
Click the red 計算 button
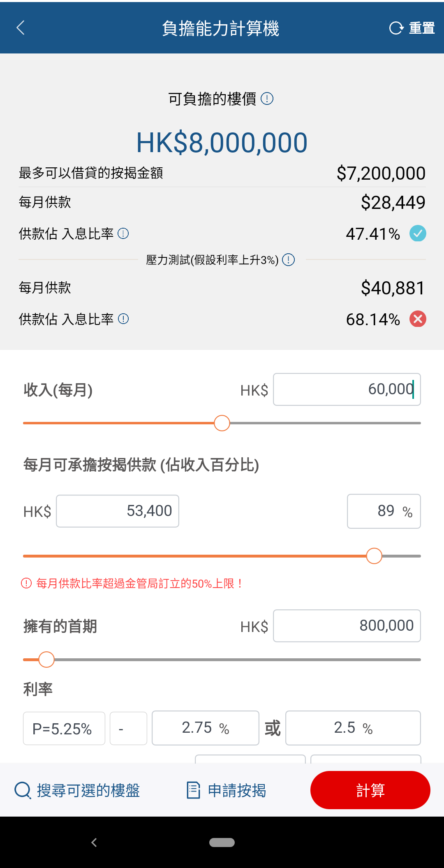pos(370,790)
